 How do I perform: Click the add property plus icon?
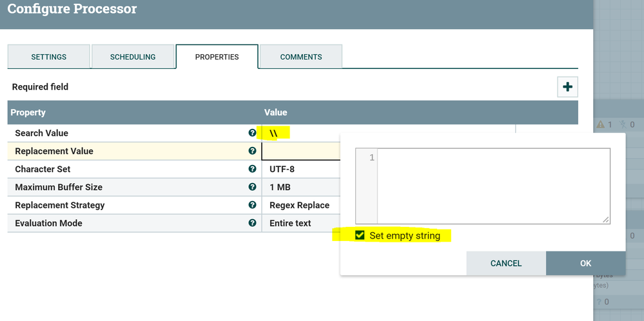point(567,87)
